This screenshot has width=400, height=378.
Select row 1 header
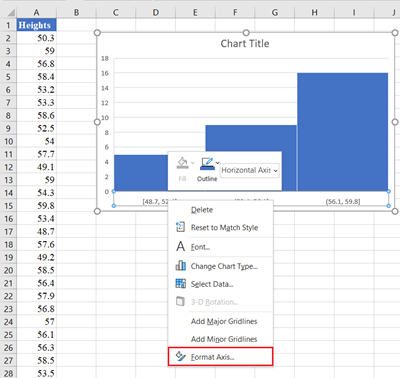[8, 25]
